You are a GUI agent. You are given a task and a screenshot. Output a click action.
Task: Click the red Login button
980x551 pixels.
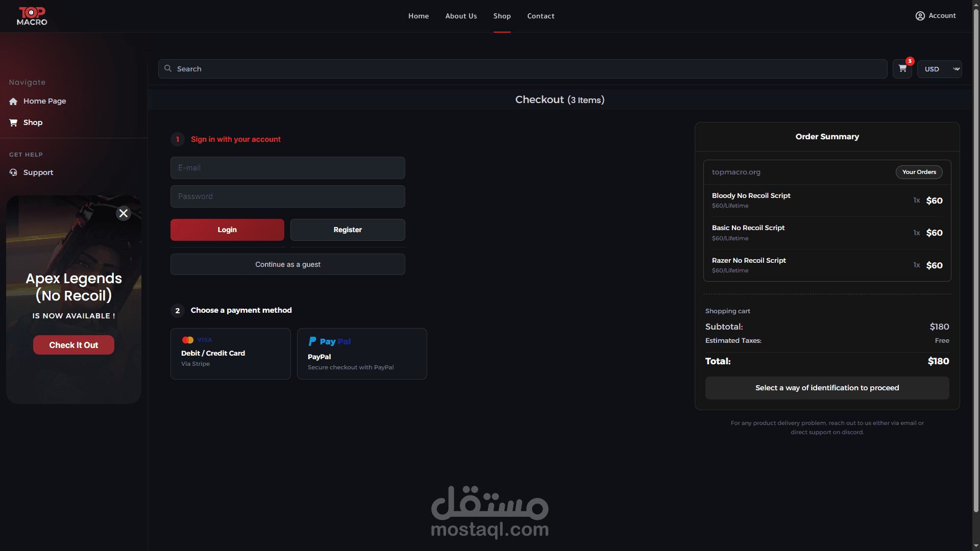(x=227, y=230)
